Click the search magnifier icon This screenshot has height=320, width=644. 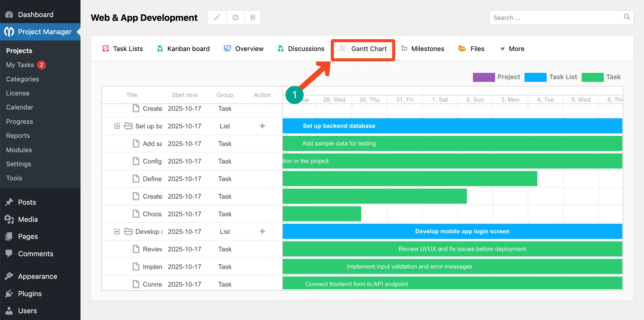pyautogui.click(x=627, y=17)
